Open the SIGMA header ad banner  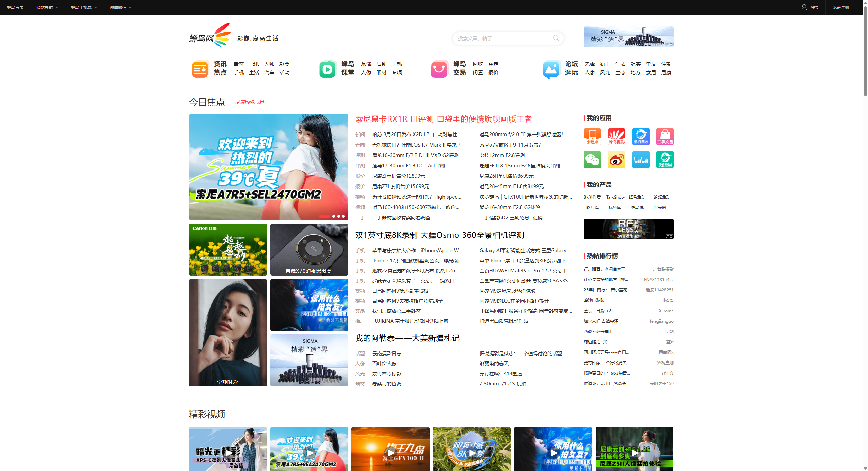click(628, 37)
